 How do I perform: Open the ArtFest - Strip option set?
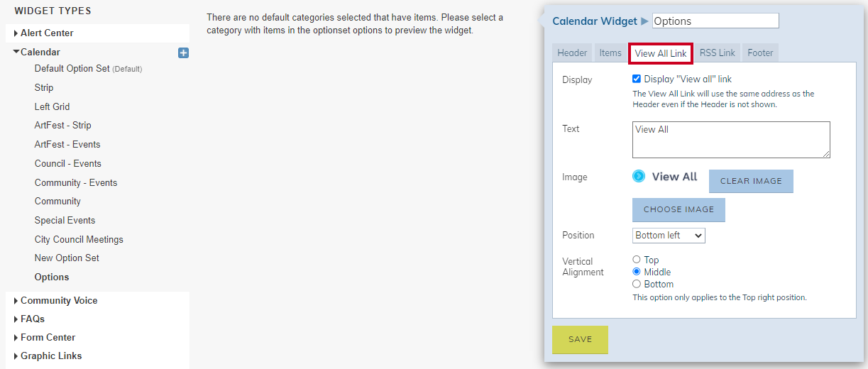(x=63, y=126)
